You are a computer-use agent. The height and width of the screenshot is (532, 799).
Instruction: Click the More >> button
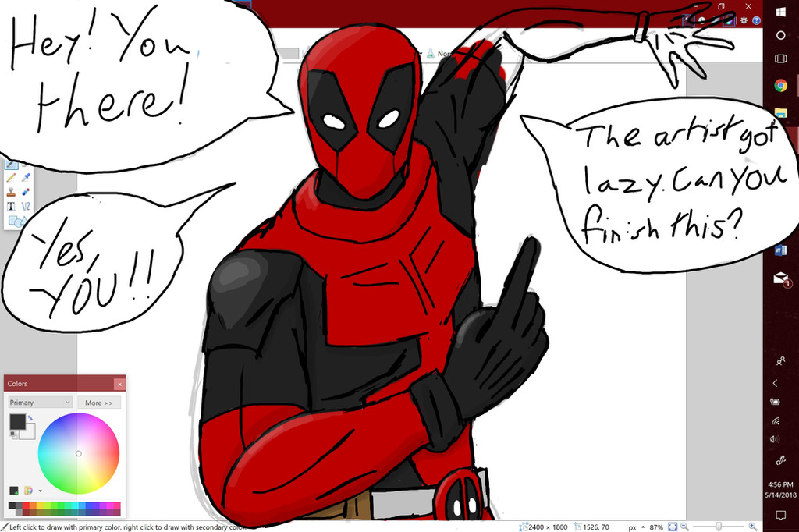click(x=99, y=402)
